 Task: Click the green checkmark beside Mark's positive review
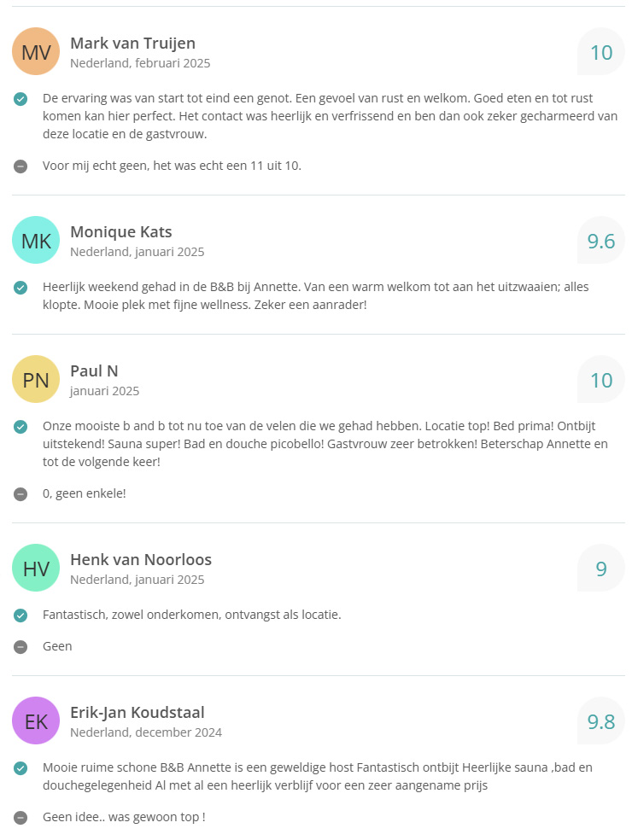(20, 99)
